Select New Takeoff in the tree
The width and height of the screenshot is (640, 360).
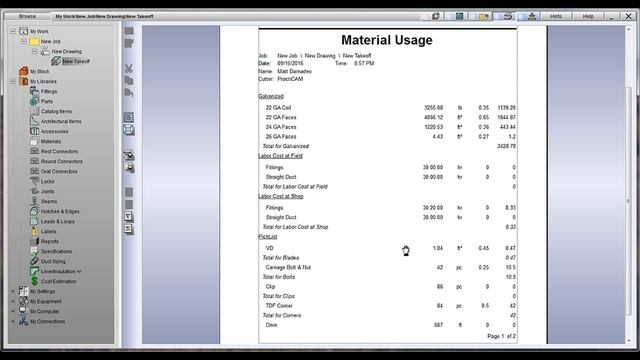76,61
